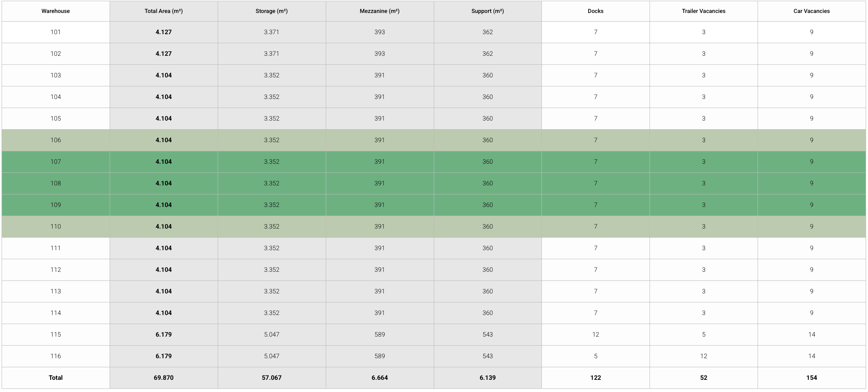Select the Trailer Vacancies header
The height and width of the screenshot is (392, 868).
tap(703, 11)
